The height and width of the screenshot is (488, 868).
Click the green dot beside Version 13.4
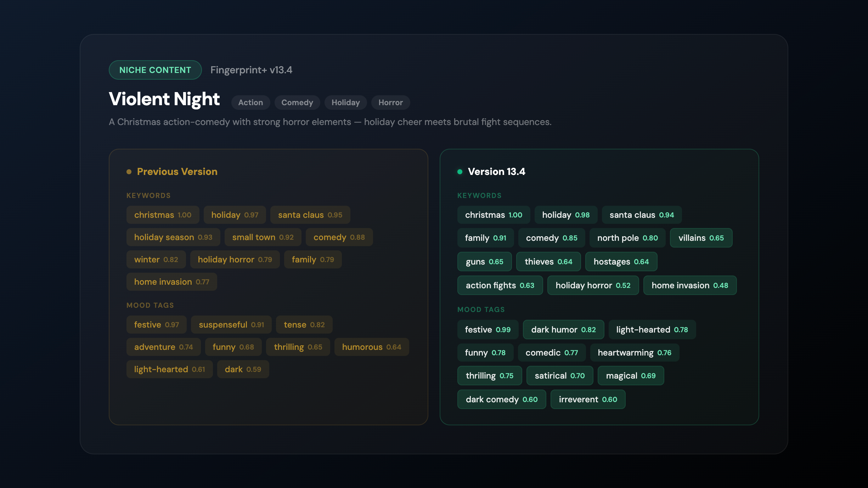click(460, 172)
